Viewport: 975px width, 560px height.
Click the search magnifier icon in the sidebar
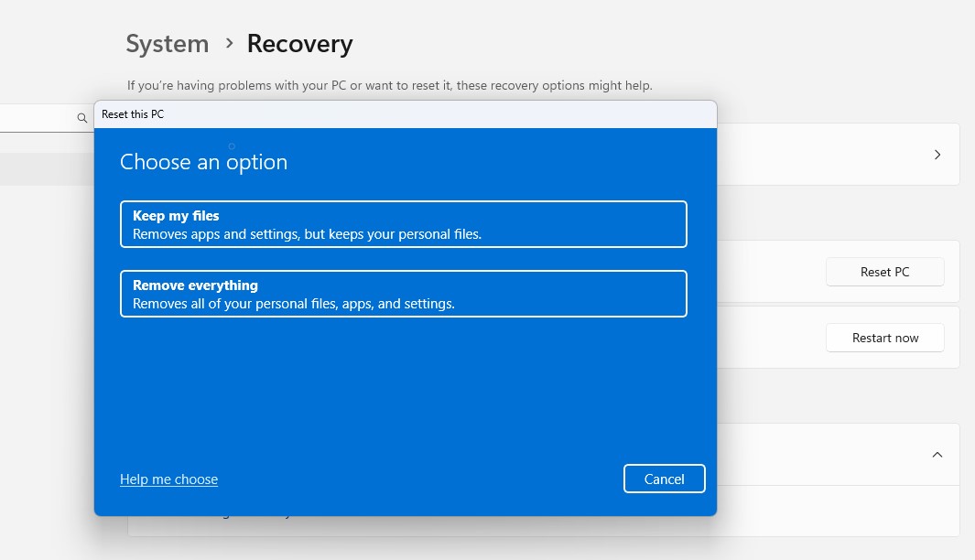point(81,118)
